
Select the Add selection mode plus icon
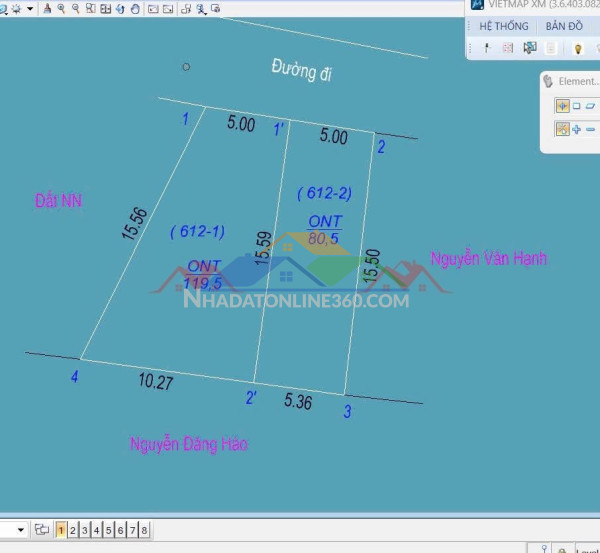coord(576,129)
